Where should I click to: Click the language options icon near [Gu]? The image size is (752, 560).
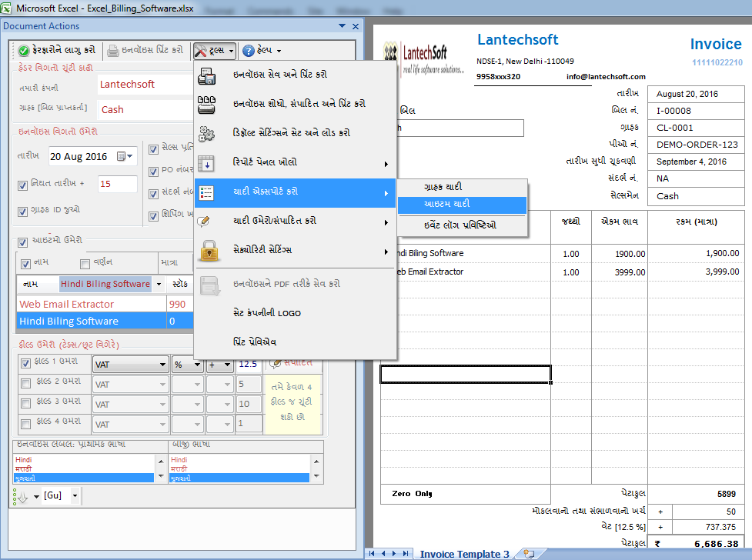tap(20, 497)
